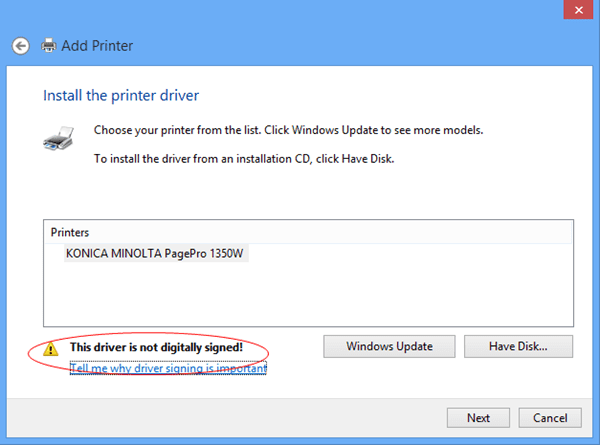The width and height of the screenshot is (600, 445).
Task: Click the back arrow button
Action: pos(20,46)
